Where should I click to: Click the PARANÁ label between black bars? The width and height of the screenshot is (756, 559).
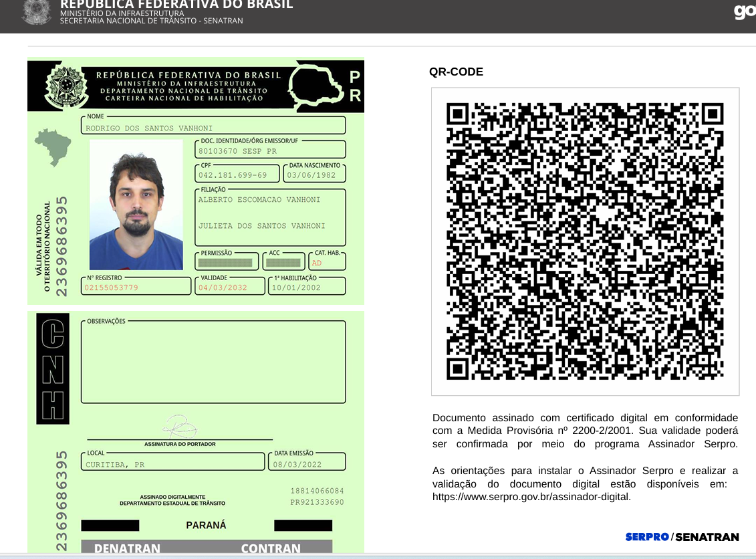[x=206, y=526]
